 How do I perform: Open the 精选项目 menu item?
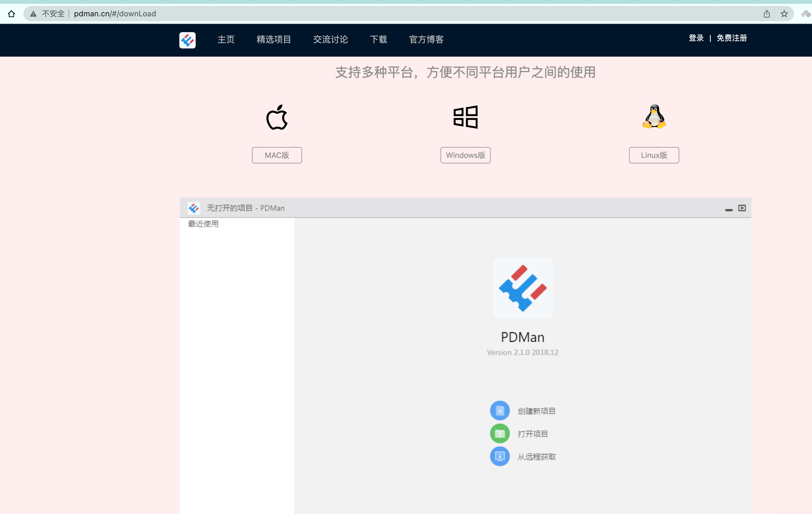click(x=274, y=39)
